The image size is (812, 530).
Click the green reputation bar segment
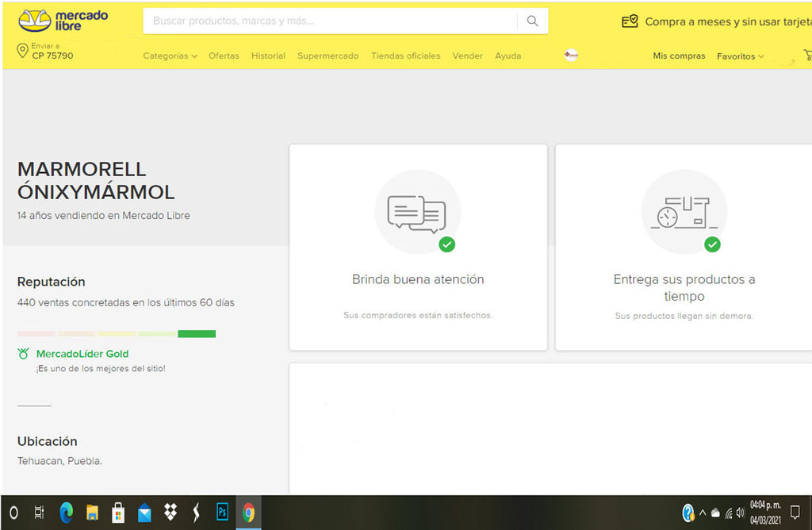point(197,334)
